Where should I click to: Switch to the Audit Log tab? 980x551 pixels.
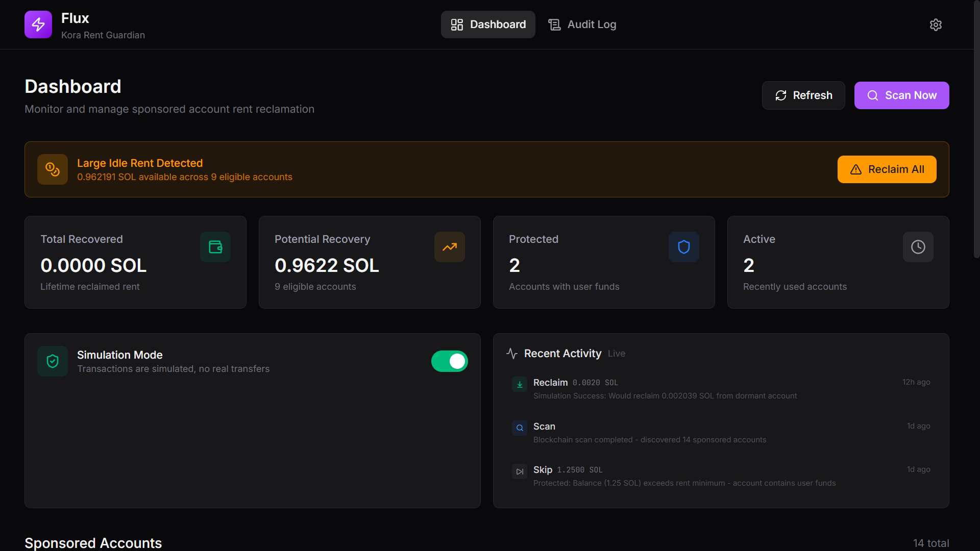pyautogui.click(x=582, y=24)
